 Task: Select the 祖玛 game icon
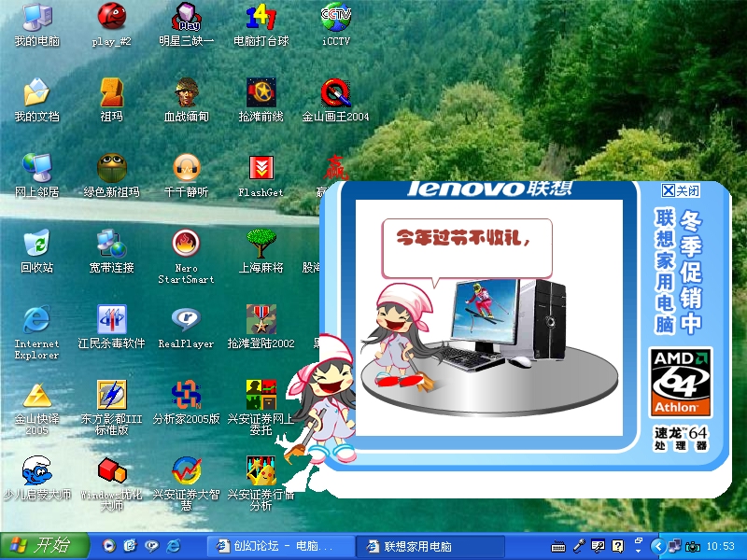click(x=111, y=100)
